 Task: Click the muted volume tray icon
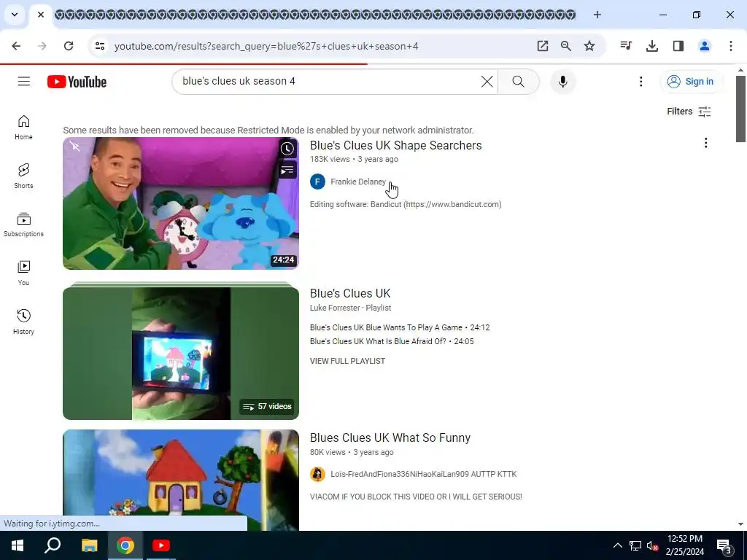(652, 545)
